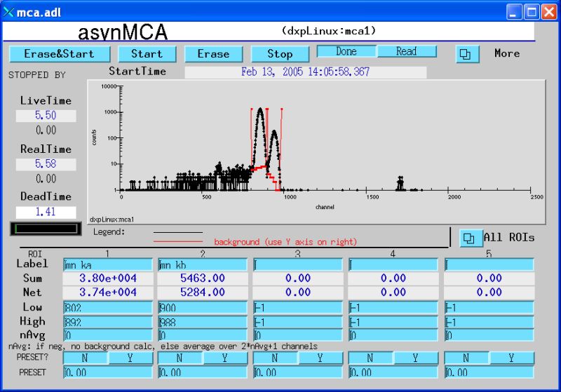Viewport: 561px width, 392px height.
Task: Edit ROI 1 PRESET value field
Action: tap(108, 372)
